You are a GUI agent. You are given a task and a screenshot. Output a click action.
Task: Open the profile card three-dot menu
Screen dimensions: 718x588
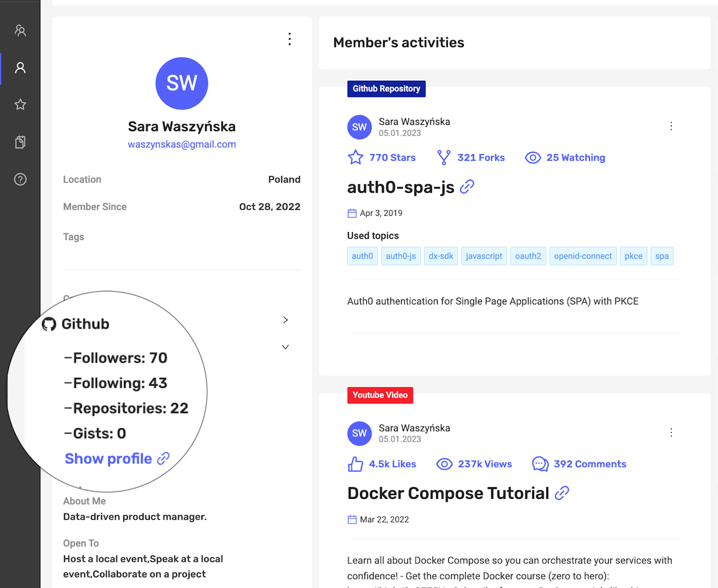[289, 39]
